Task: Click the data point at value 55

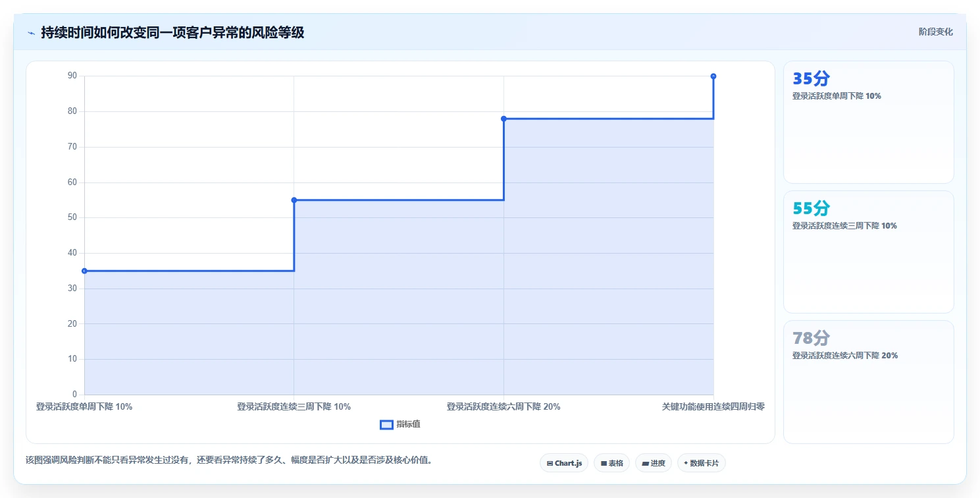Action: 294,200
